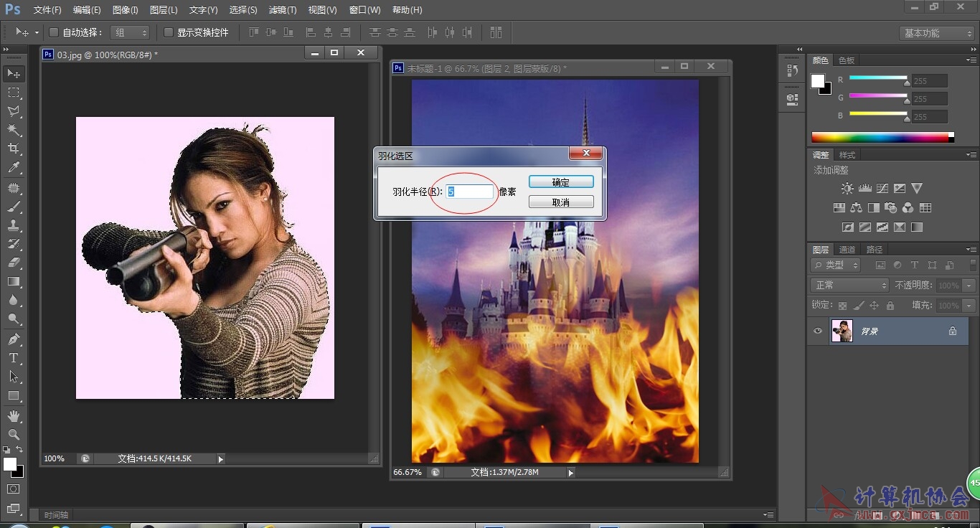
Task: Select the Dodge tool
Action: click(x=14, y=319)
